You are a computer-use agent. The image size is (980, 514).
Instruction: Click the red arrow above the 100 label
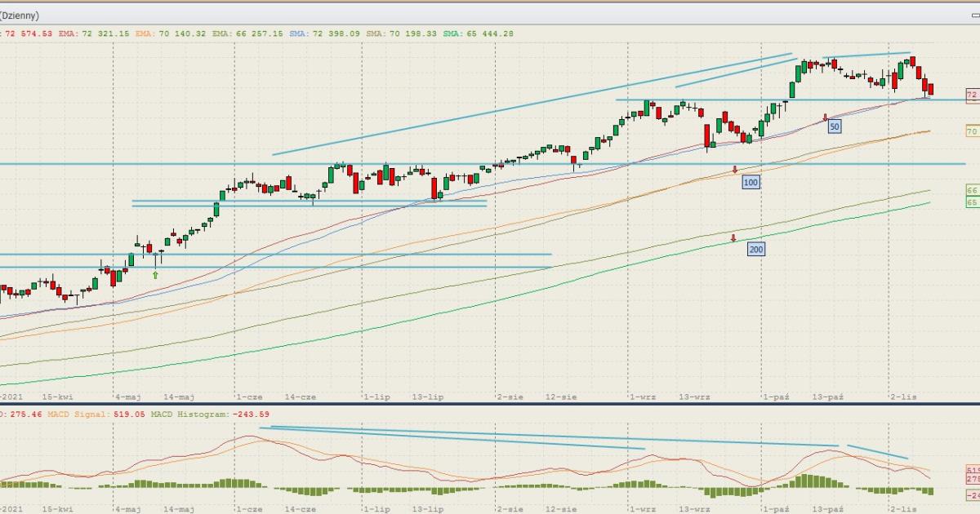[734, 170]
